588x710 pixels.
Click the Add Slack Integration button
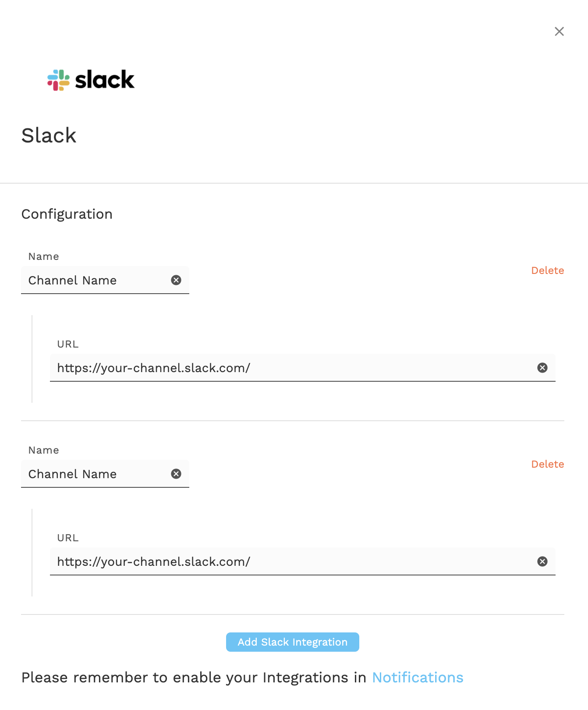[x=293, y=642]
